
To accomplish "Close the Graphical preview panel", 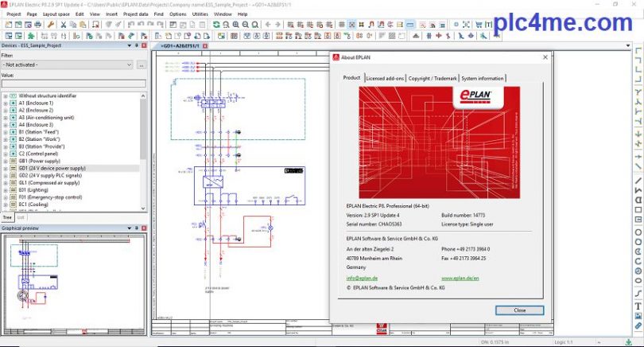I will coord(143,228).
